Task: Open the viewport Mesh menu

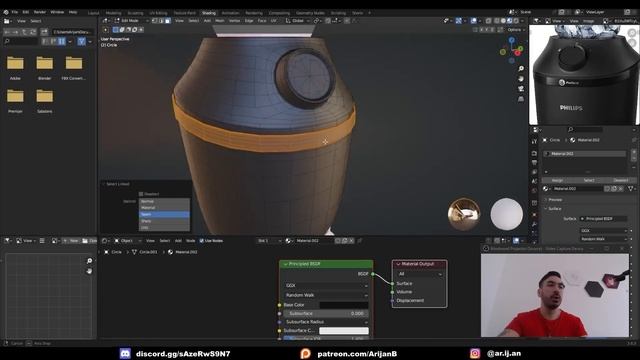Action: click(220, 20)
